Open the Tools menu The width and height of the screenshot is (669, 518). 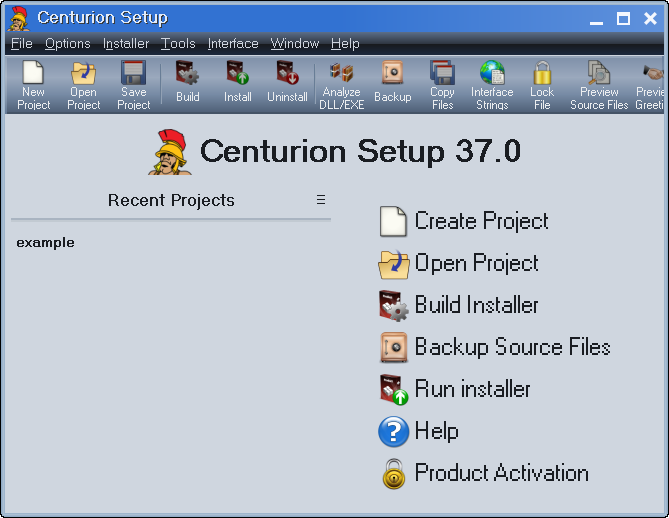[178, 44]
